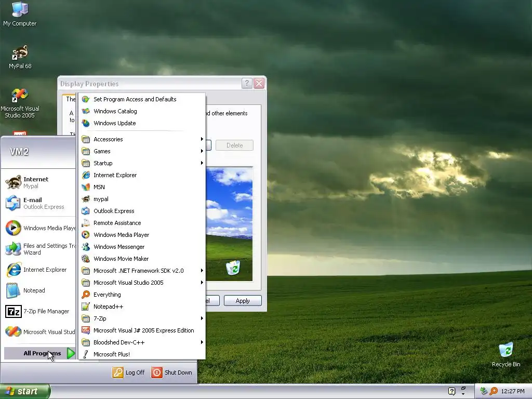
Task: Click Delete button in Display Properties
Action: (234, 145)
